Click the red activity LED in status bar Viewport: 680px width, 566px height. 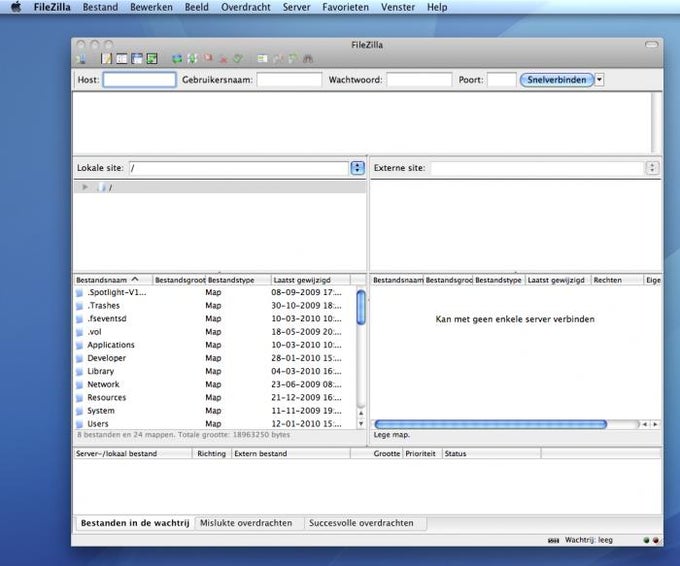(656, 540)
